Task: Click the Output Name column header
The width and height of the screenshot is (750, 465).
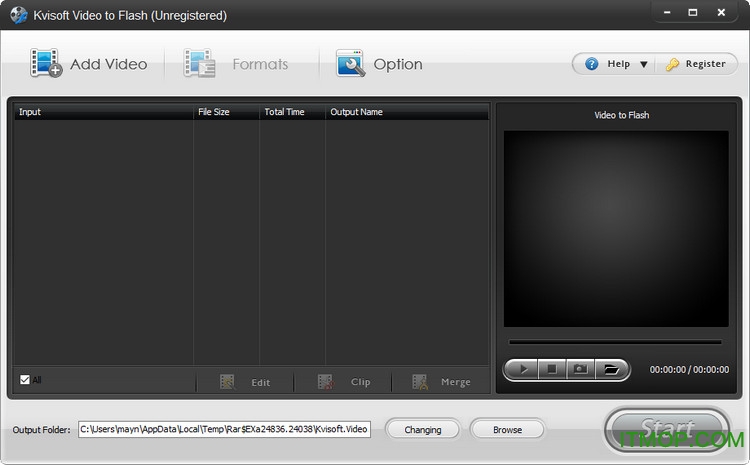Action: pyautogui.click(x=407, y=112)
